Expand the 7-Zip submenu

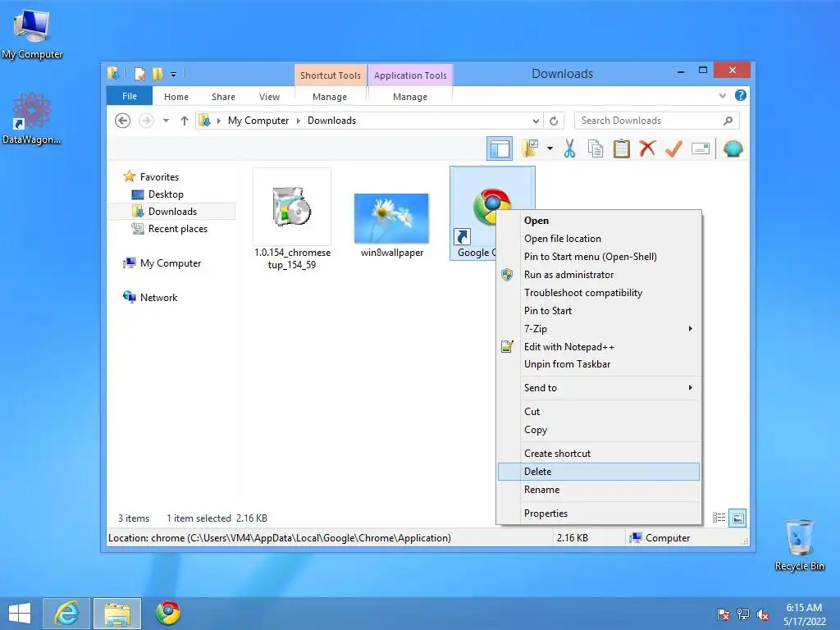pyautogui.click(x=598, y=328)
